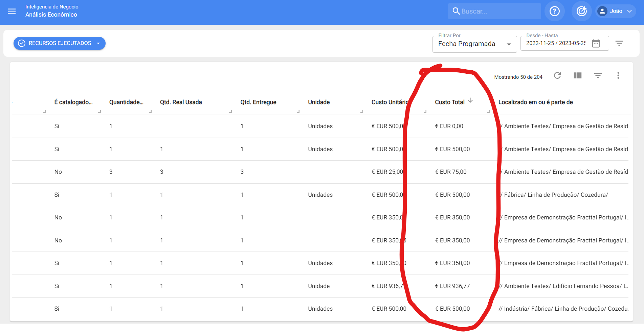Viewport: 644px width, 332px height.
Task: Click the Unidade column header
Action: tap(319, 102)
